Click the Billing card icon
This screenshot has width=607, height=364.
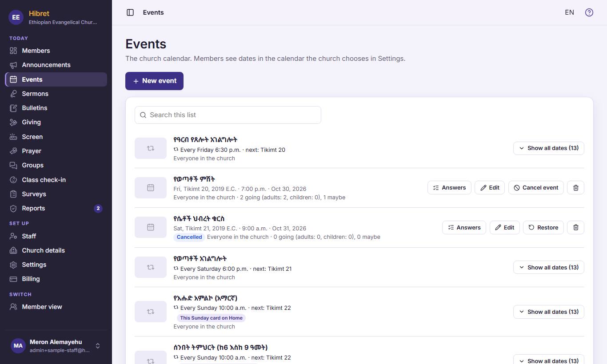pos(13,279)
